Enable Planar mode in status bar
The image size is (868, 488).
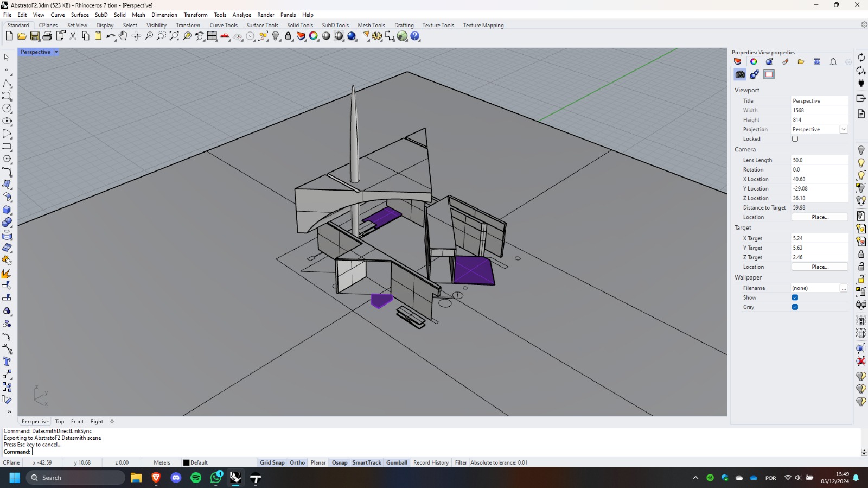click(318, 462)
